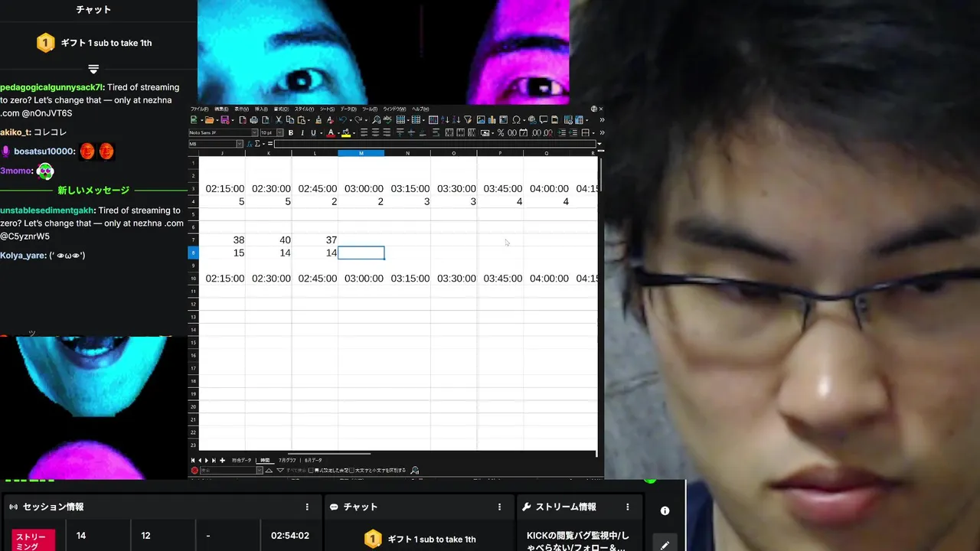Click the Insert chart icon
Screen dimensions: 980x551
(x=492, y=120)
